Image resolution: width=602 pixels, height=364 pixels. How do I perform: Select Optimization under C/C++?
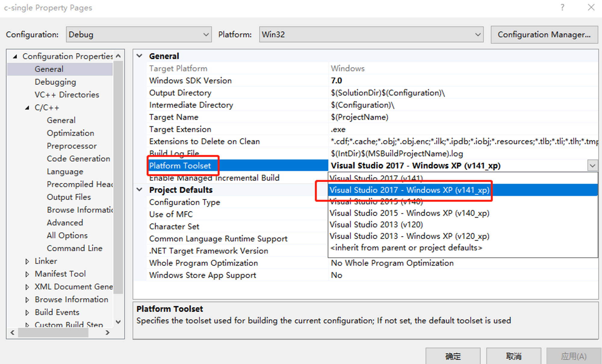tap(70, 133)
